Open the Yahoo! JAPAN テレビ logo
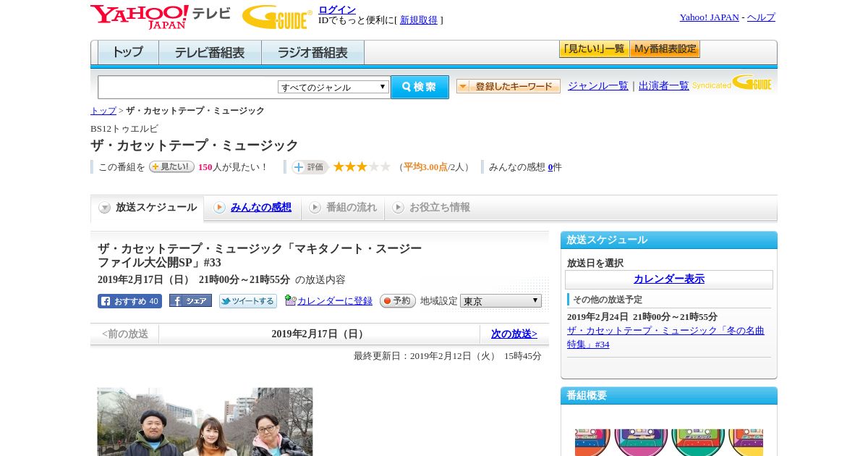 [160, 17]
